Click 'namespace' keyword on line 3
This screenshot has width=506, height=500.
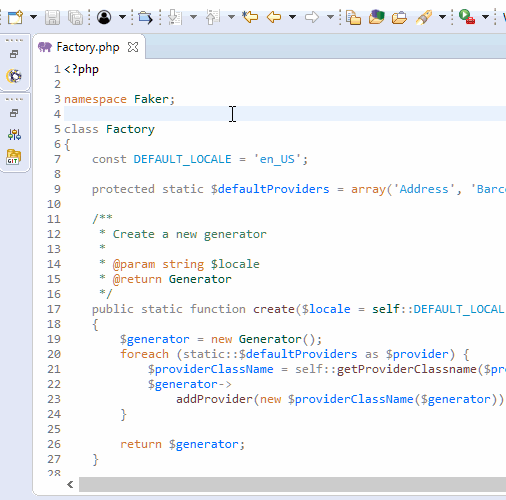95,99
